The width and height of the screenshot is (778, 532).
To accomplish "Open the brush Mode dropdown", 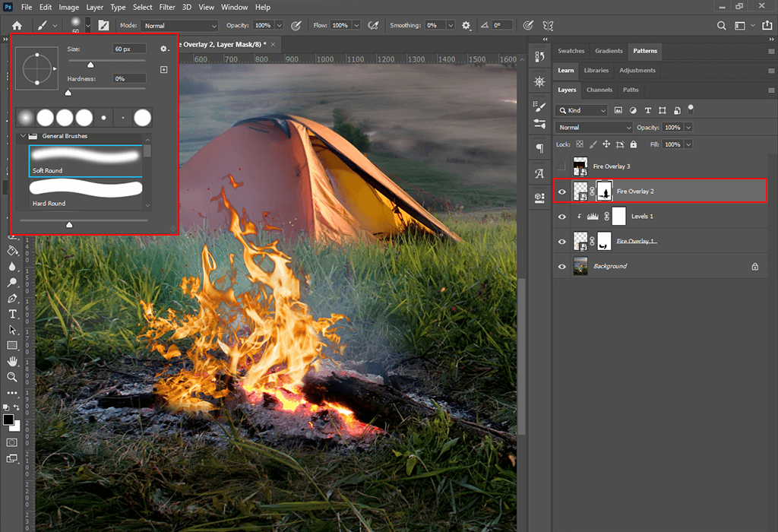I will click(179, 26).
